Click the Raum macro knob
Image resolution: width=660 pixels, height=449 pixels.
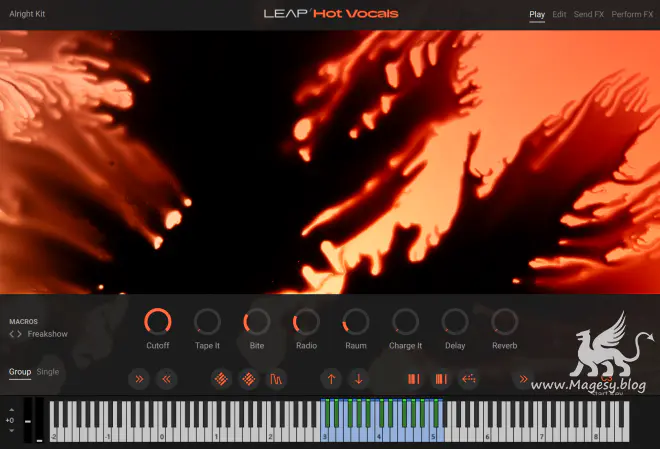356,322
